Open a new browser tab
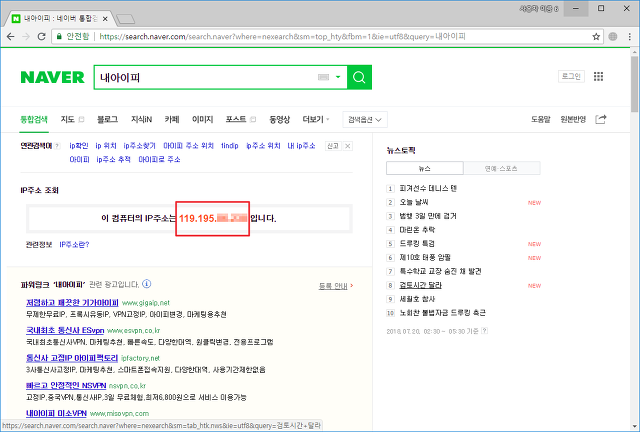Image resolution: width=640 pixels, height=432 pixels. [x=125, y=19]
